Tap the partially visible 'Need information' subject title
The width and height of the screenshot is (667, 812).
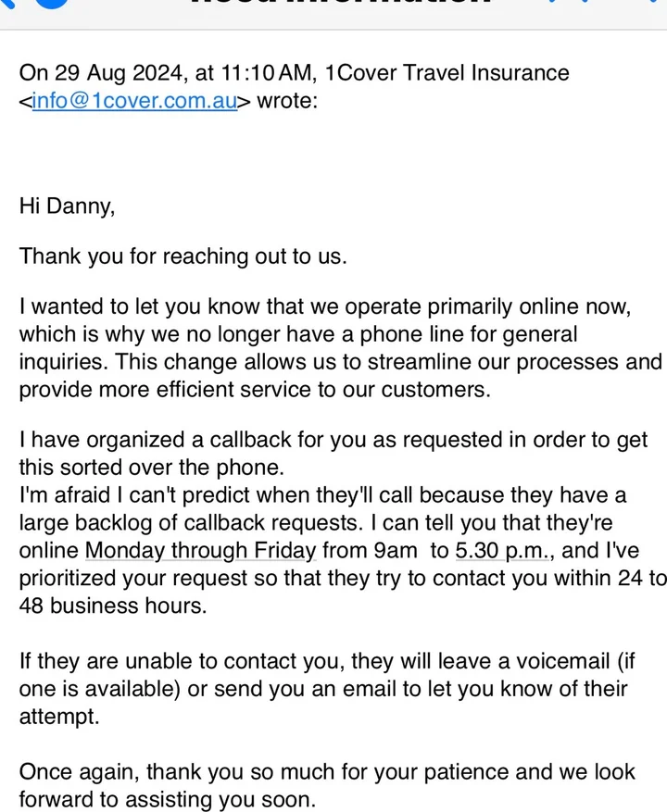pyautogui.click(x=341, y=3)
